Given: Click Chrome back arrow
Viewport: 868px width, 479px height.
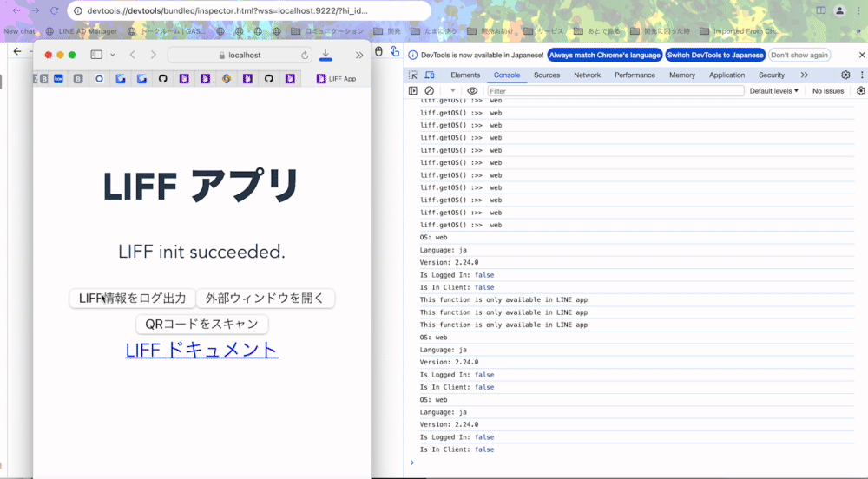Looking at the screenshot, I should (16, 10).
